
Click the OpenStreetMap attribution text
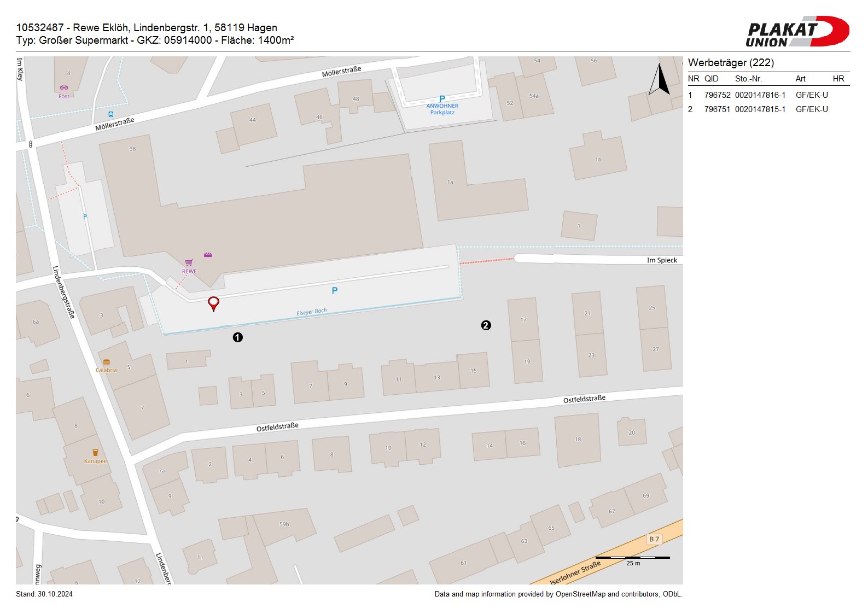coord(558,594)
